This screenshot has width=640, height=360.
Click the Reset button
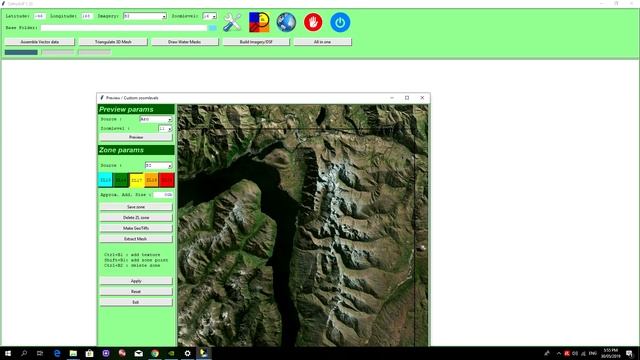pos(136,291)
